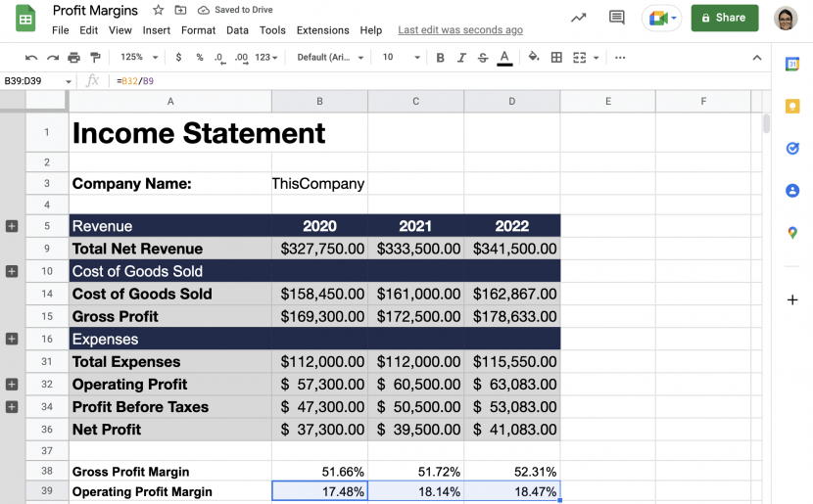Image resolution: width=813 pixels, height=504 pixels.
Task: Open the Default font dropdown
Action: (330, 58)
